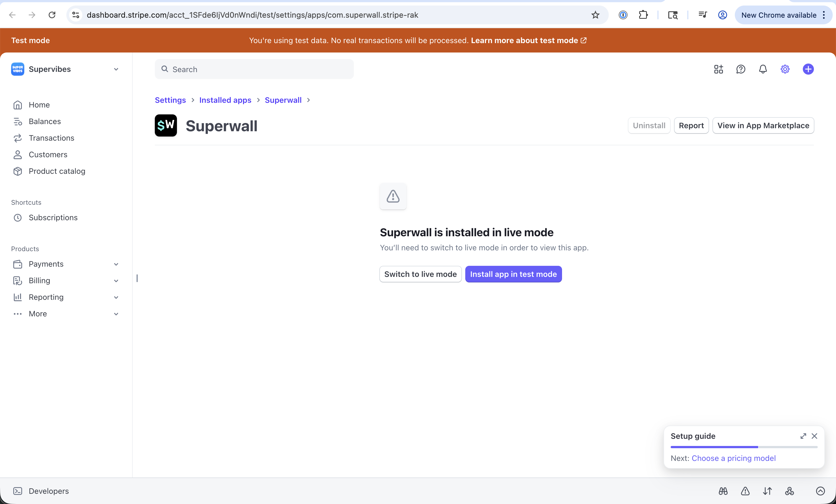Viewport: 836px width, 504px height.
Task: Expand the Billing section in sidebar
Action: (116, 280)
